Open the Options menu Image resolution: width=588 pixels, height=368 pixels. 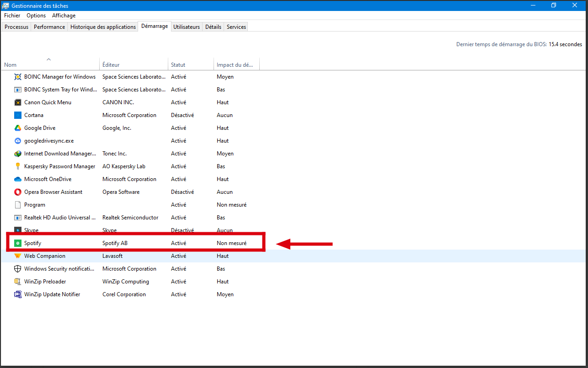tap(36, 16)
